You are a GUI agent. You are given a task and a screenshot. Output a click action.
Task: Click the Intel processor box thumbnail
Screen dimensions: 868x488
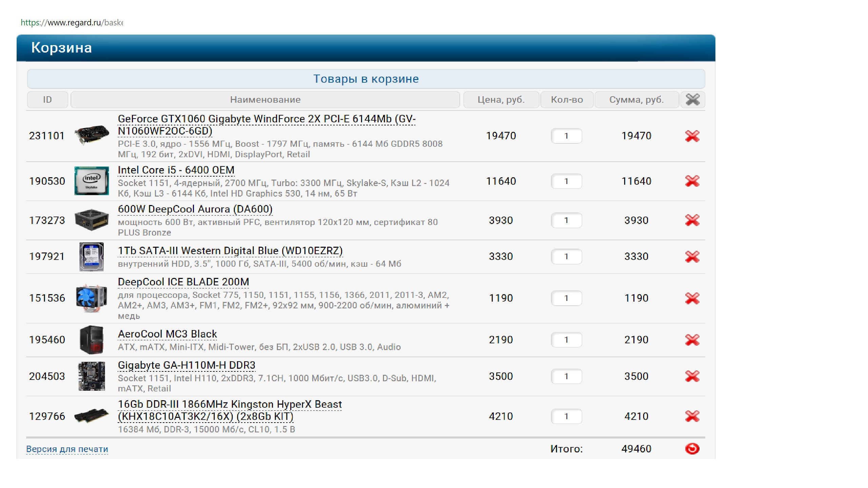point(92,181)
